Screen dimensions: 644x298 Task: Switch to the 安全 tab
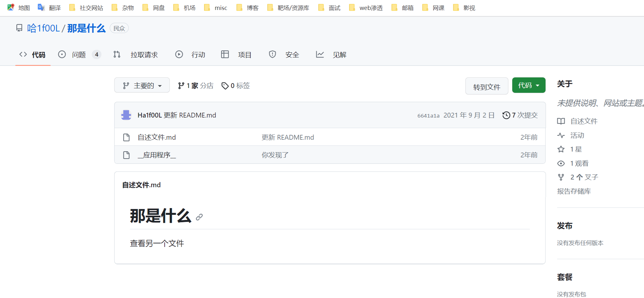(284, 55)
